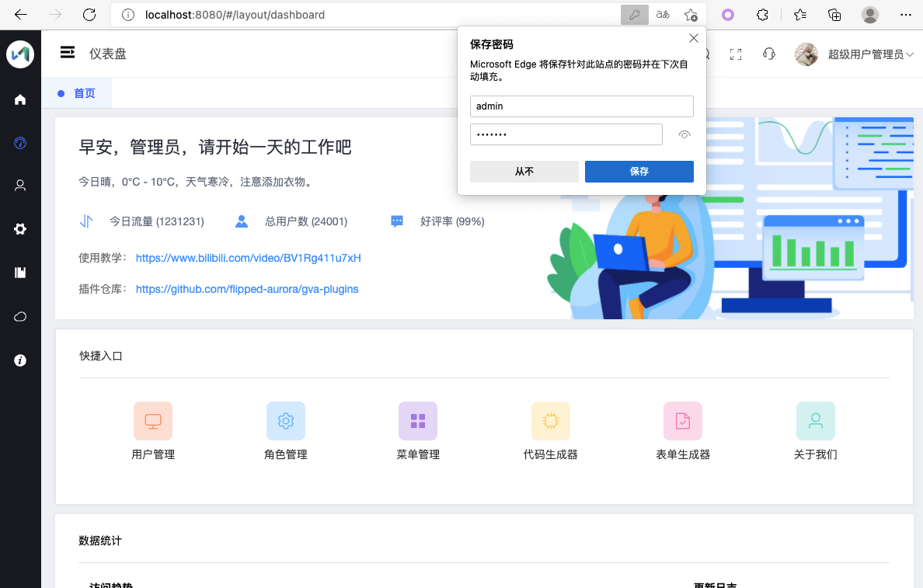
Task: Open the bilibili tutorial link
Action: click(x=249, y=258)
